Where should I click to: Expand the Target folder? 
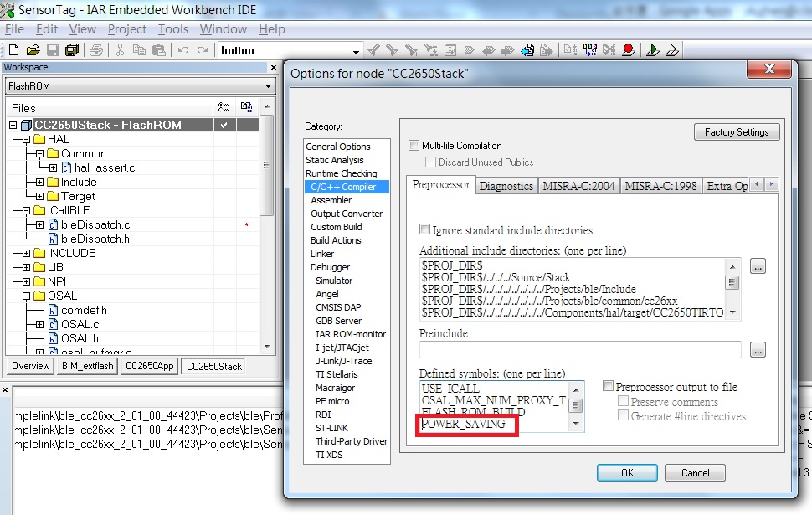click(39, 196)
